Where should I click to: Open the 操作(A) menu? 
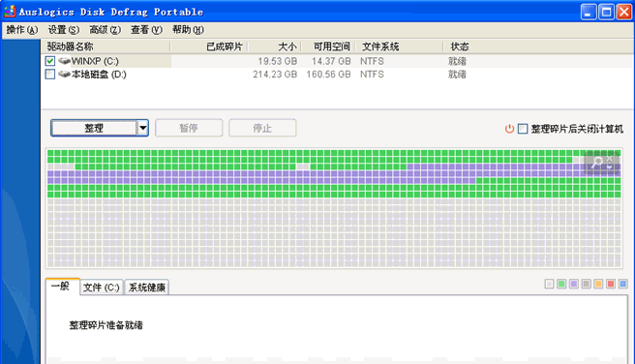tap(22, 30)
